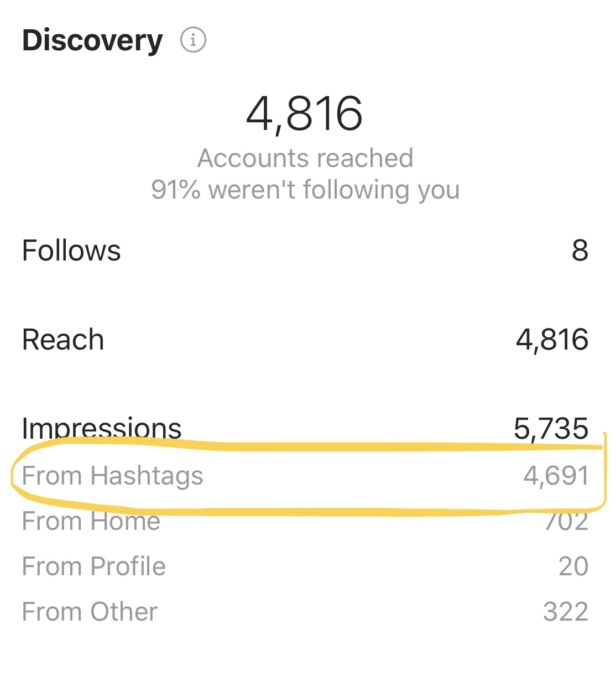The width and height of the screenshot is (616, 682).
Task: Click the Impressions row label
Action: tap(102, 427)
